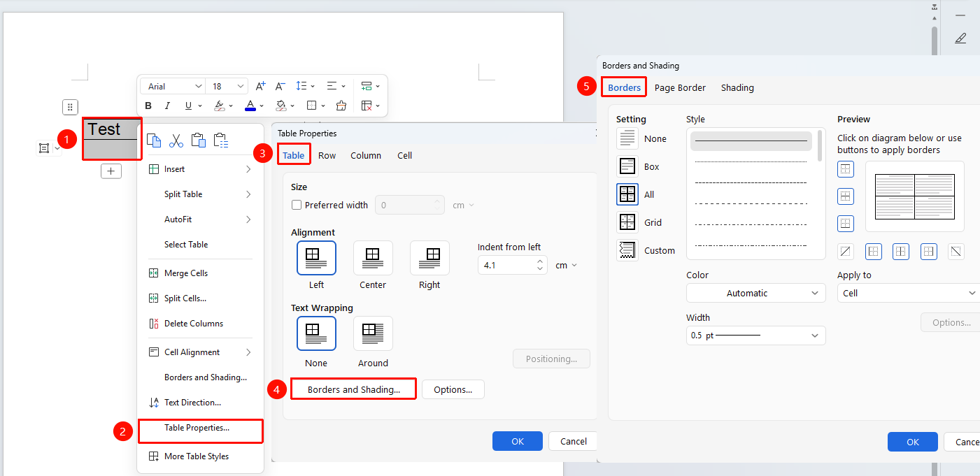The height and width of the screenshot is (476, 980).
Task: Select the Grid border setting
Action: [627, 222]
